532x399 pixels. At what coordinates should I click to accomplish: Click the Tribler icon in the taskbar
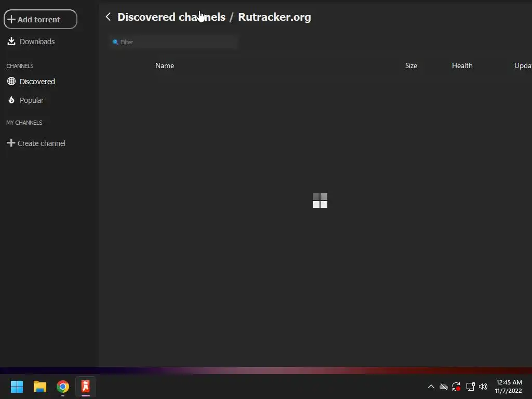pos(86,387)
